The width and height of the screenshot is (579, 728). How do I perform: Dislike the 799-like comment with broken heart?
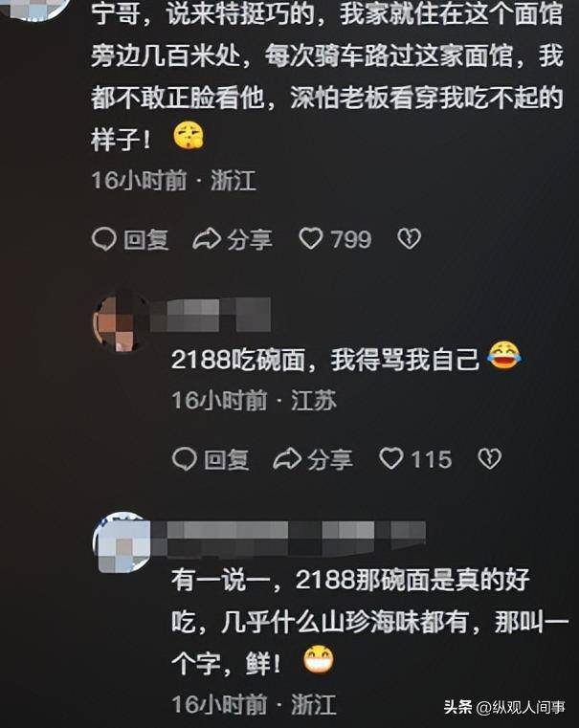coord(409,238)
